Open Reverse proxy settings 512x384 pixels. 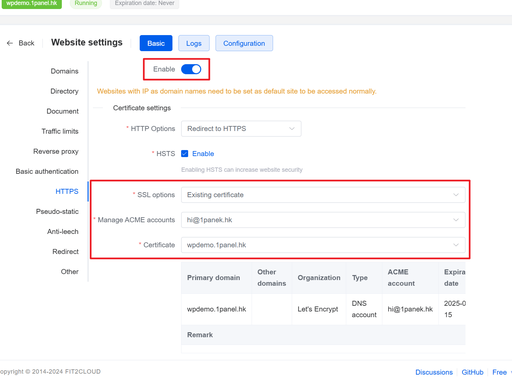[x=56, y=151]
